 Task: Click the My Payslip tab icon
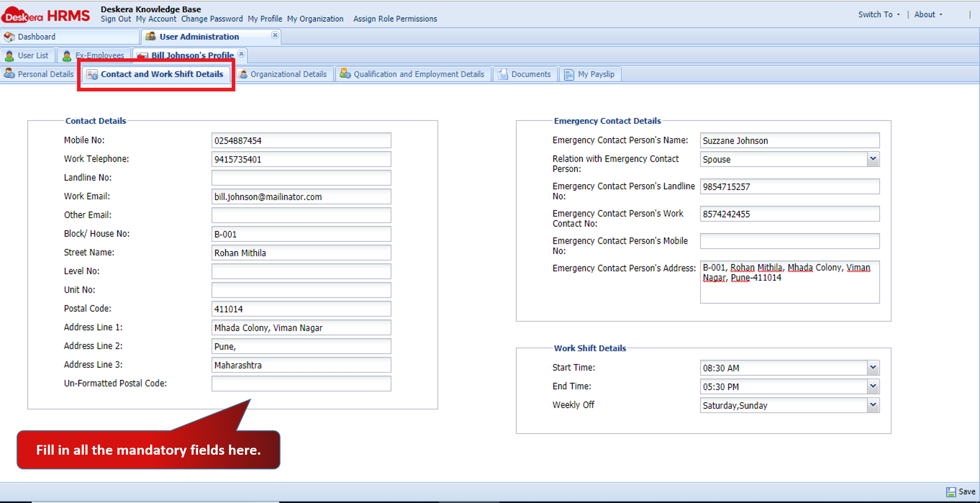pos(569,74)
